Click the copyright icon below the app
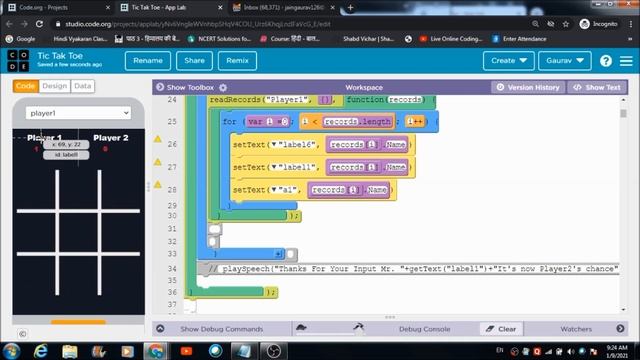The image size is (640, 360). point(22,334)
